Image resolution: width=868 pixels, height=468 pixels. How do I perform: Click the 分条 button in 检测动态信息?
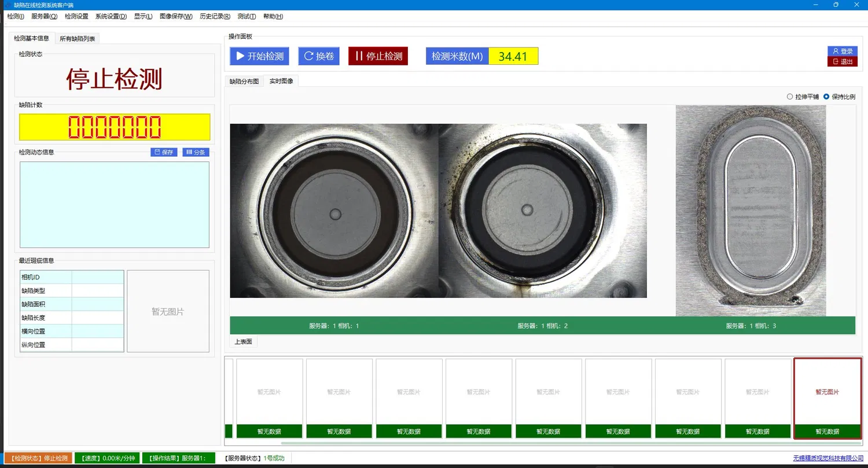coord(196,152)
